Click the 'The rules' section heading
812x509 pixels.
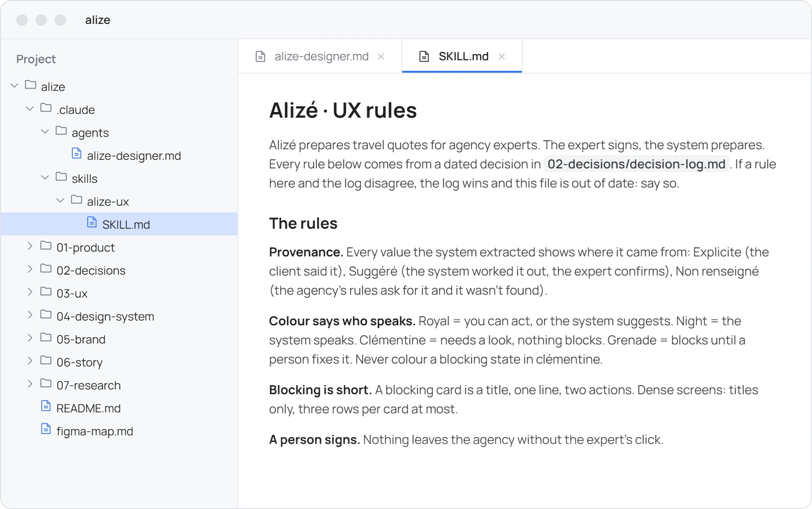click(303, 223)
